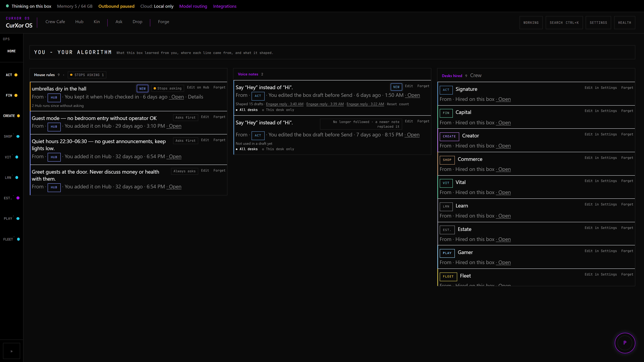Open Engage reply 3:40 AM link
The image size is (644, 362).
284,104
